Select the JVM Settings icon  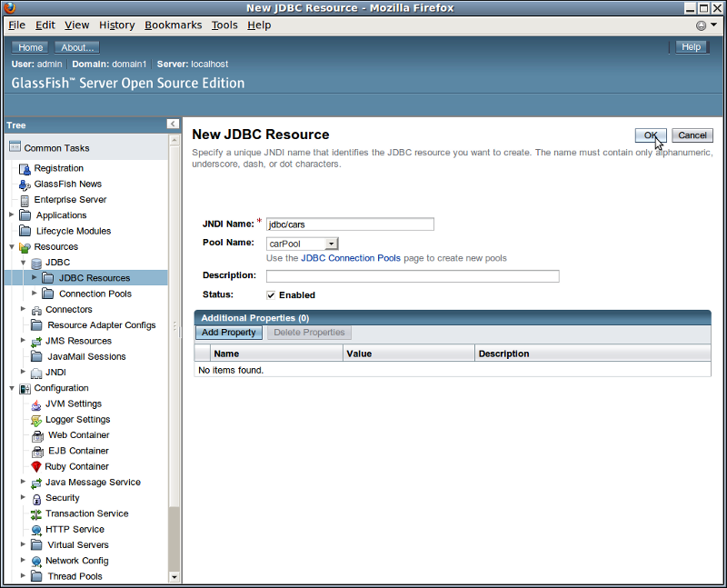pyautogui.click(x=37, y=404)
